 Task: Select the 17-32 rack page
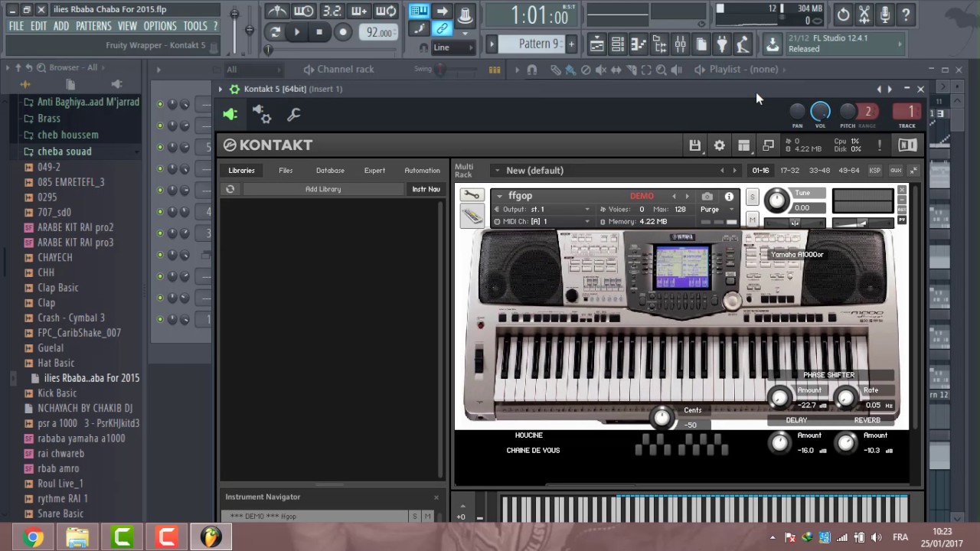point(789,171)
